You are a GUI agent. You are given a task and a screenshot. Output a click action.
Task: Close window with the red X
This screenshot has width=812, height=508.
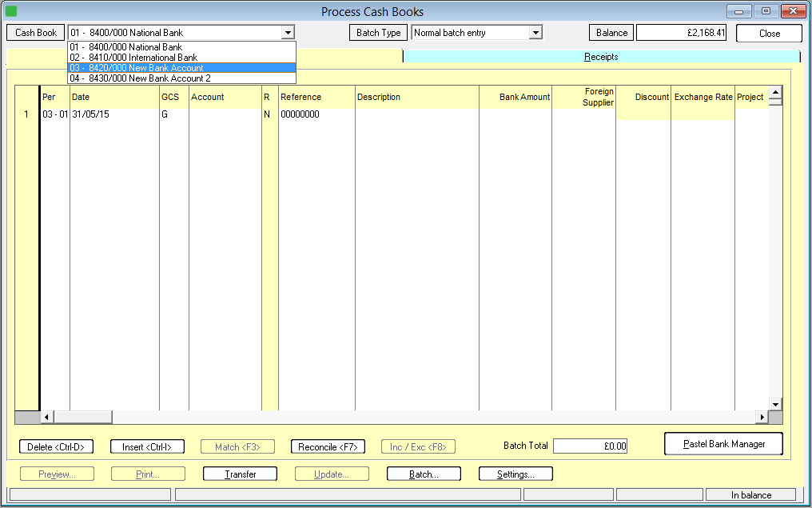794,11
